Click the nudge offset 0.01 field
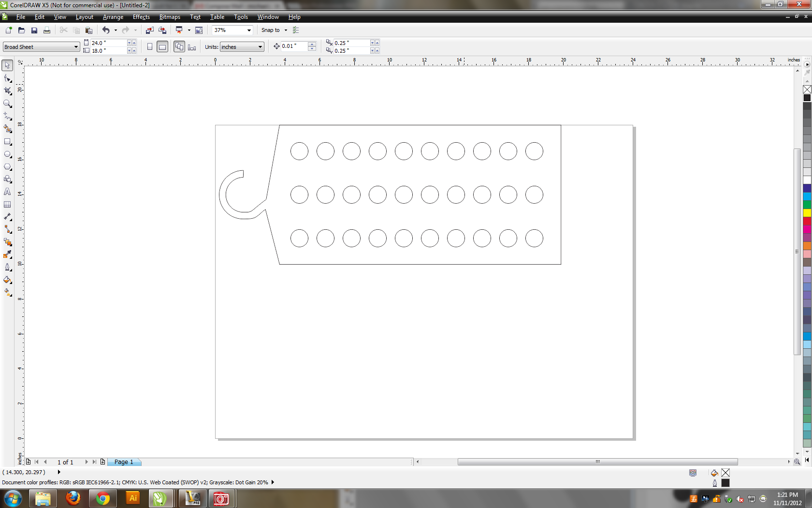This screenshot has width=812, height=508. 294,46
